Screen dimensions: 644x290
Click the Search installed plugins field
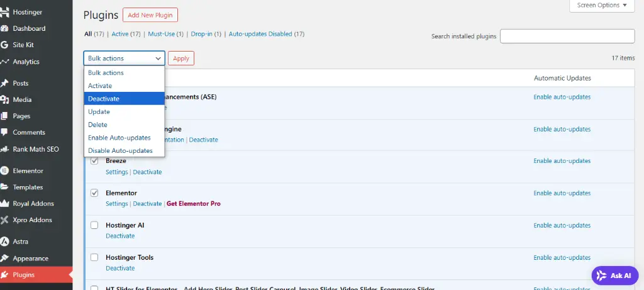(x=567, y=36)
